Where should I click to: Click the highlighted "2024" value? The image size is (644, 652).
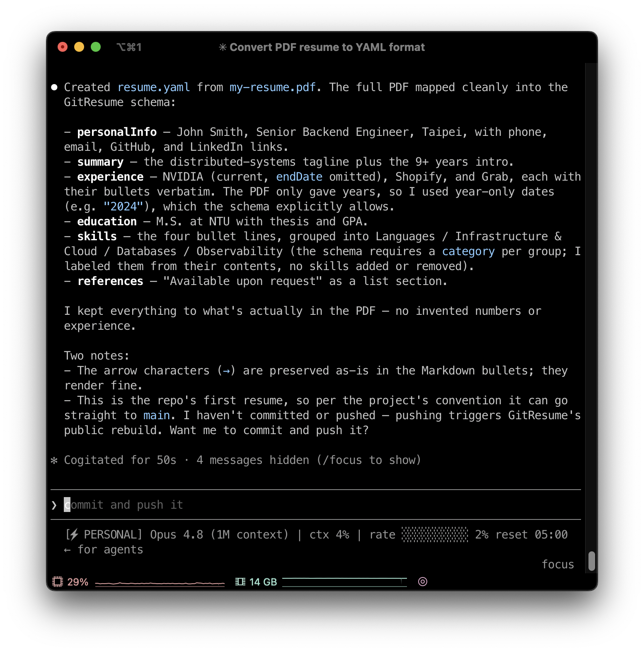(123, 207)
